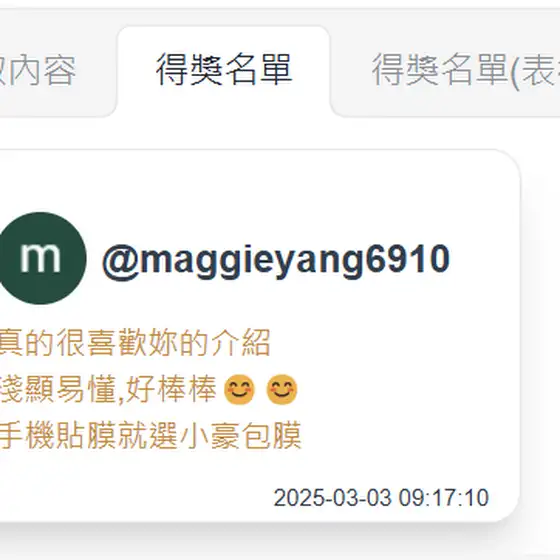Screen dimensions: 560x560
Task: Click the "@" symbol of the username
Action: coord(121,259)
